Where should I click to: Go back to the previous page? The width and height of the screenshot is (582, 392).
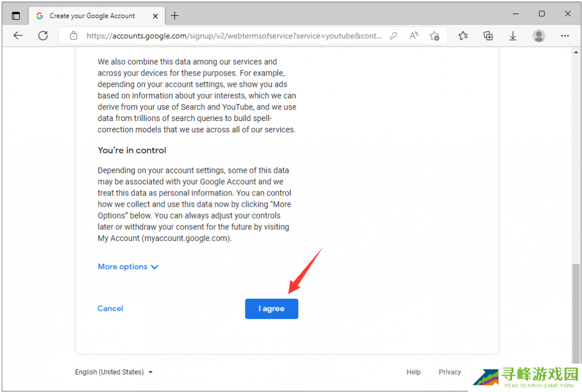tap(18, 36)
